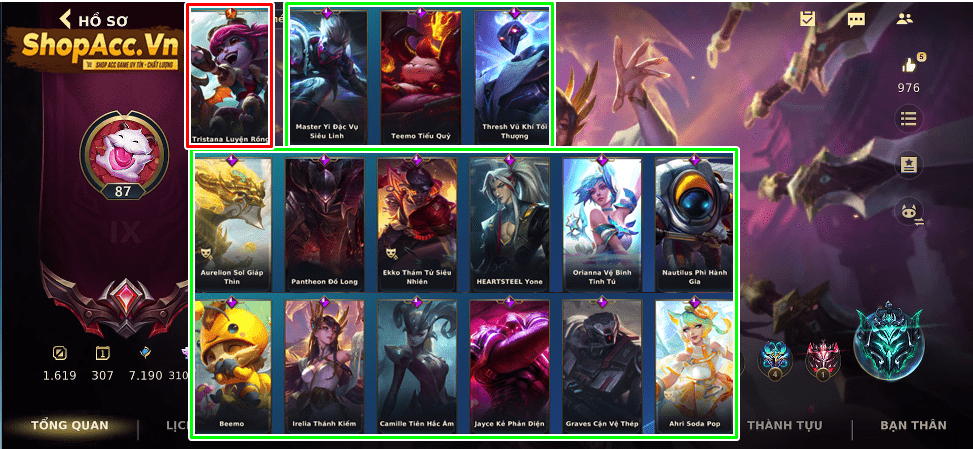The width and height of the screenshot is (973, 449).
Task: Open the friends list icon
Action: click(905, 19)
